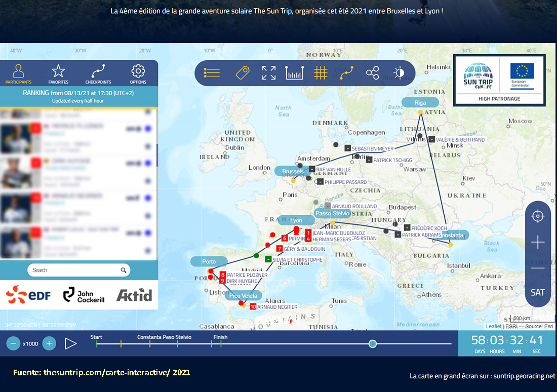557x392 pixels.
Task: Enter fullscreen with the expand arrows icon
Action: click(268, 73)
